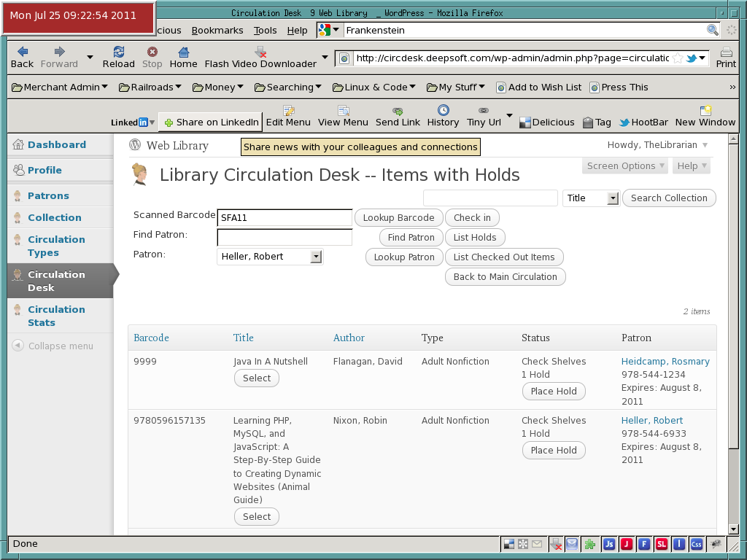Go to Home via the house icon
The height and width of the screenshot is (560, 747).
(183, 52)
